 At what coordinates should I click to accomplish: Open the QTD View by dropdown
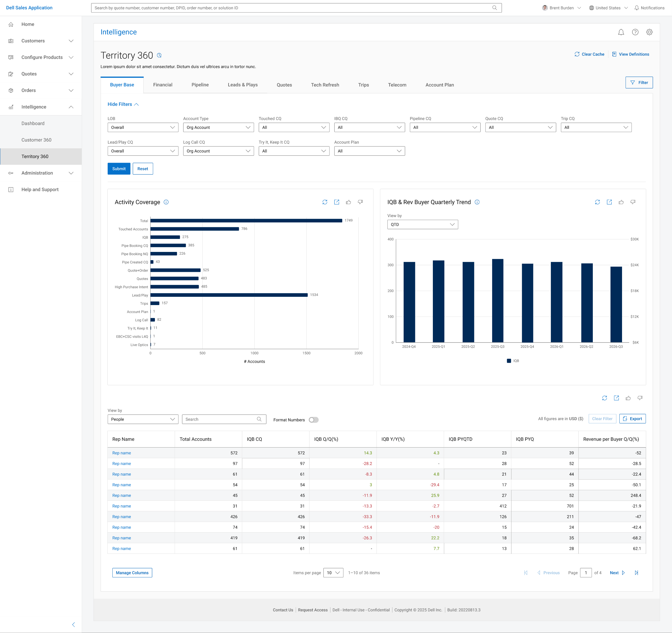point(422,225)
